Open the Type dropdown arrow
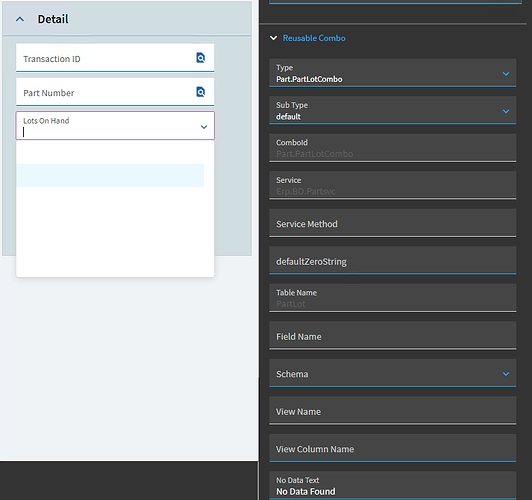Viewport: 532px width, 500px height. click(x=506, y=74)
